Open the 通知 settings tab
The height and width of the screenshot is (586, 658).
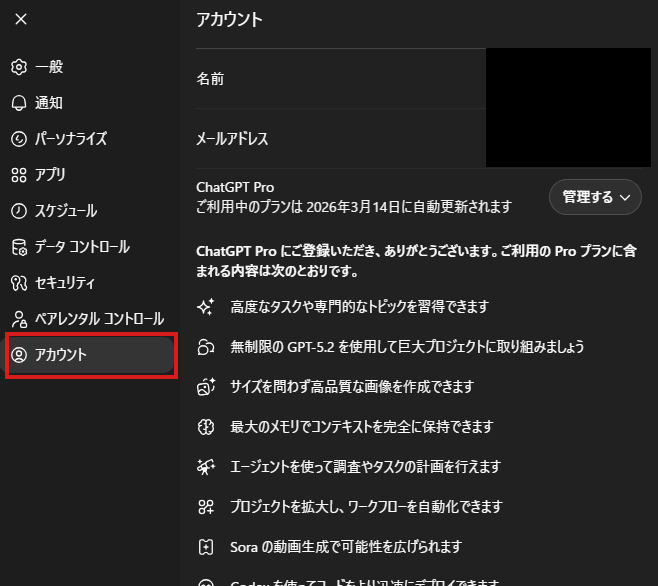point(49,103)
